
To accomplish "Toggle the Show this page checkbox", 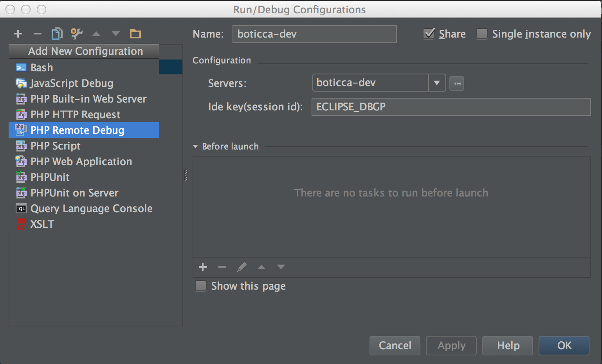I will [x=201, y=286].
